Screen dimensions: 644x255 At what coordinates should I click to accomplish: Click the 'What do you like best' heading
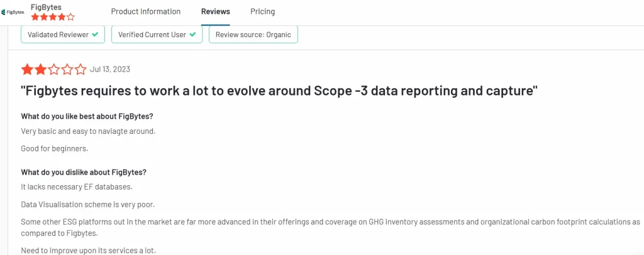(87, 116)
